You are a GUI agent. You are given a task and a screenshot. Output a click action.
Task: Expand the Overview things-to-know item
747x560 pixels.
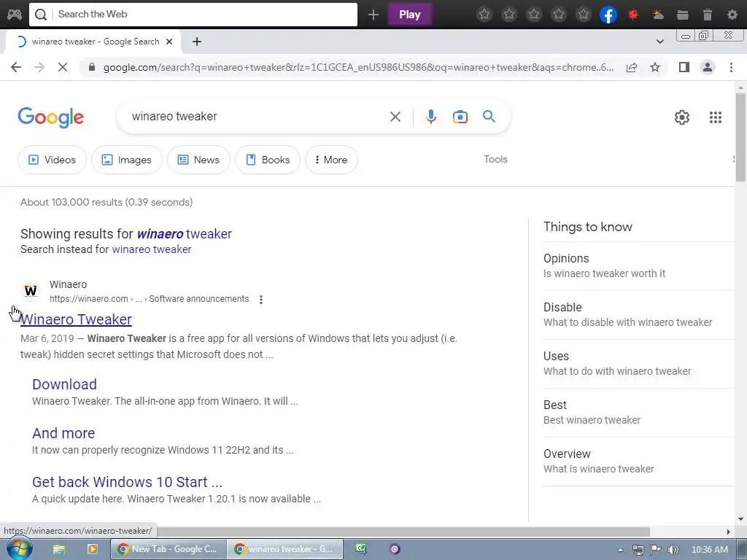[638, 461]
